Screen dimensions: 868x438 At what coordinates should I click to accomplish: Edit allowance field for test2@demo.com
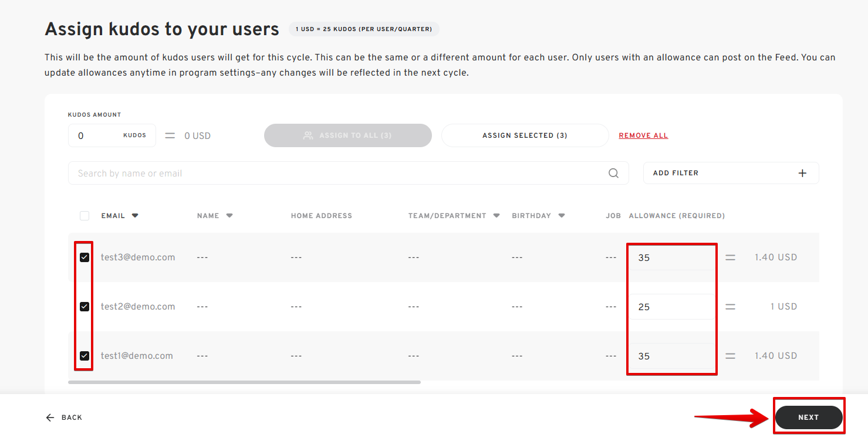[671, 307]
